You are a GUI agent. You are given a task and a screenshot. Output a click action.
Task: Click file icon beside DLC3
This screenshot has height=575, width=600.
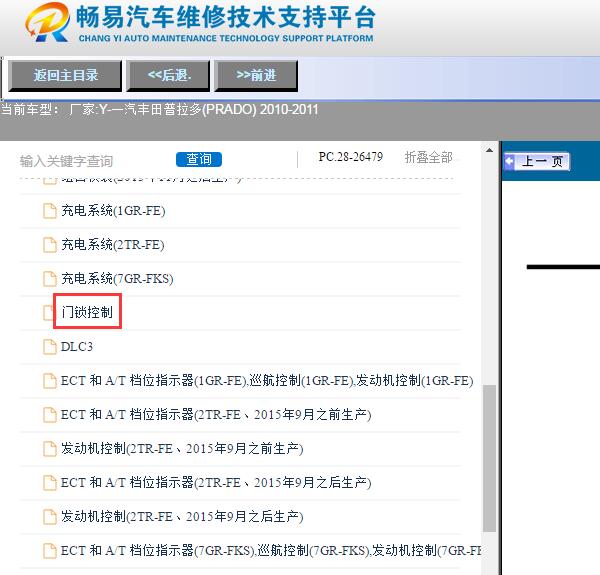tap(50, 347)
